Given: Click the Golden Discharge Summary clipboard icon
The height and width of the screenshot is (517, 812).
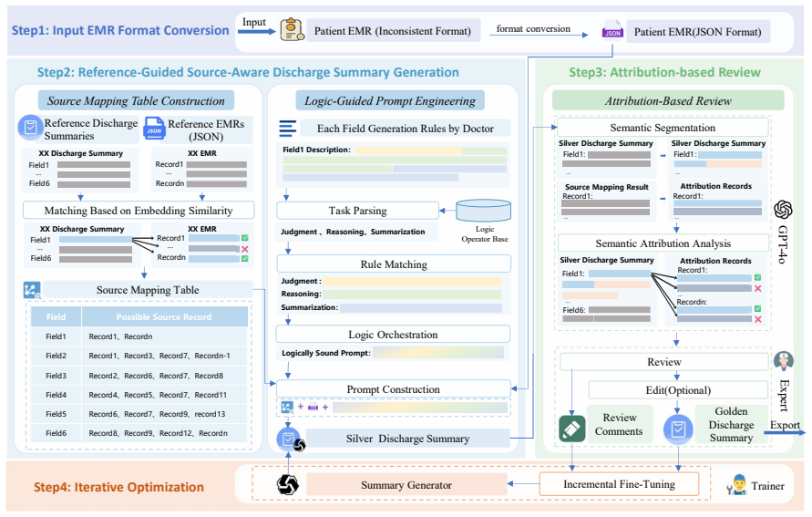Looking at the screenshot, I should [678, 429].
